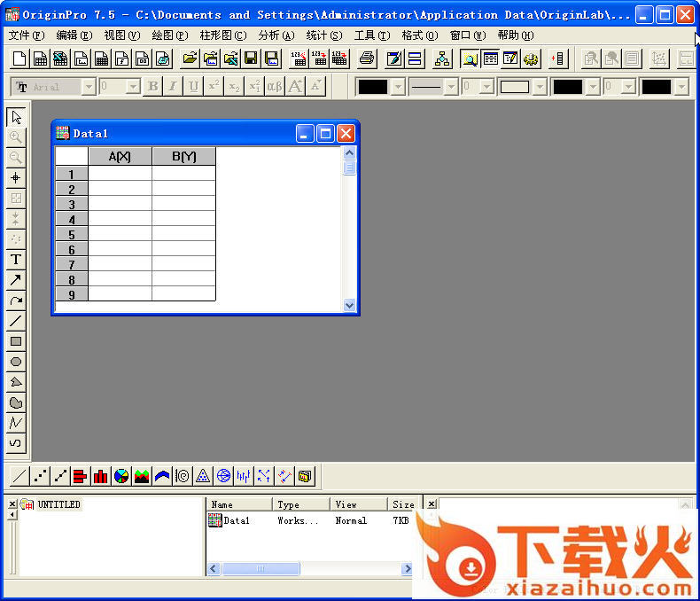The image size is (700, 601).
Task: Select the Zoom Out magnifier tool
Action: pyautogui.click(x=16, y=158)
